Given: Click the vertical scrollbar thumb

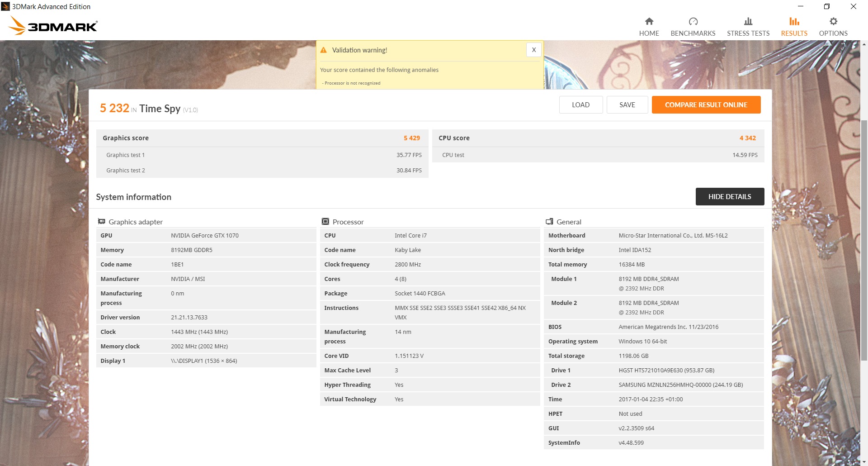Looking at the screenshot, I should (x=864, y=240).
